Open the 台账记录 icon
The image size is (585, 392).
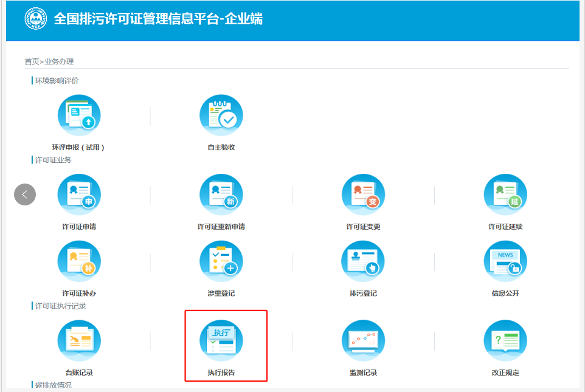point(79,340)
